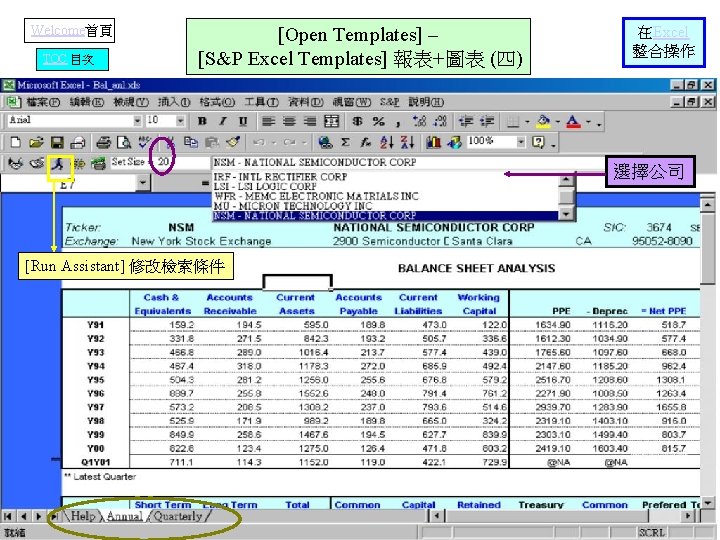Go to first sheet tab arrow
The height and width of the screenshot is (540, 720).
[7, 516]
